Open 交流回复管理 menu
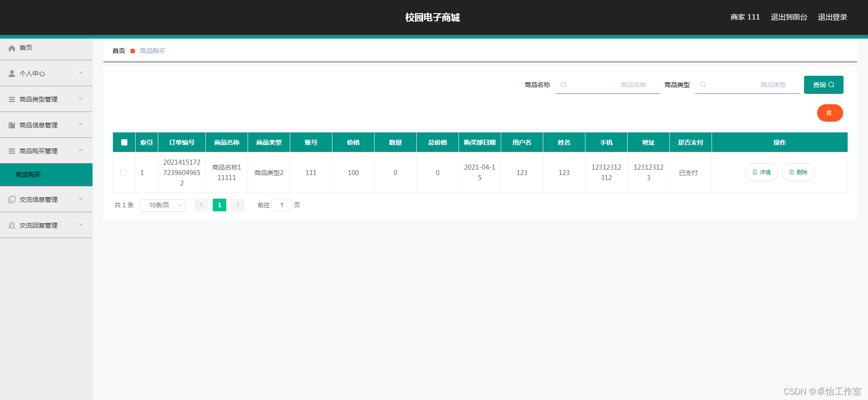Screen dimensions: 868x400 46,225
